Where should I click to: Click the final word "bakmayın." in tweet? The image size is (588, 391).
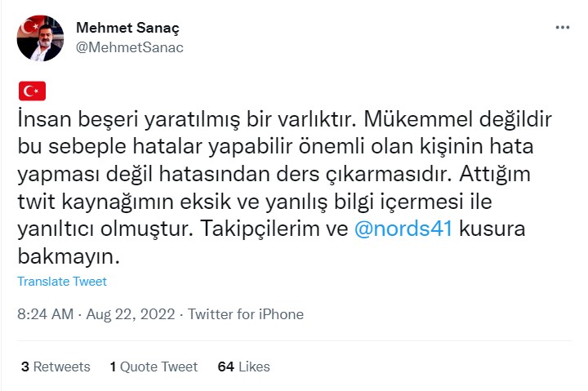[69, 257]
